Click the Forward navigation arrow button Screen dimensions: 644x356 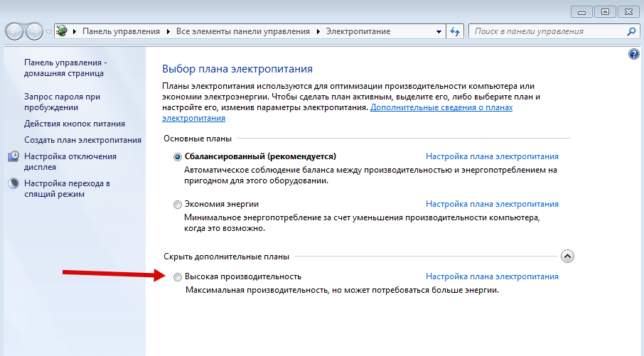(34, 32)
